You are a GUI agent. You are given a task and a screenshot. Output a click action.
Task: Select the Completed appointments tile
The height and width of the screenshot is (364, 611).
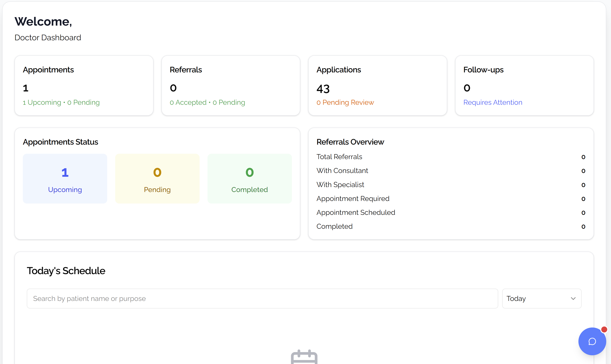click(249, 179)
